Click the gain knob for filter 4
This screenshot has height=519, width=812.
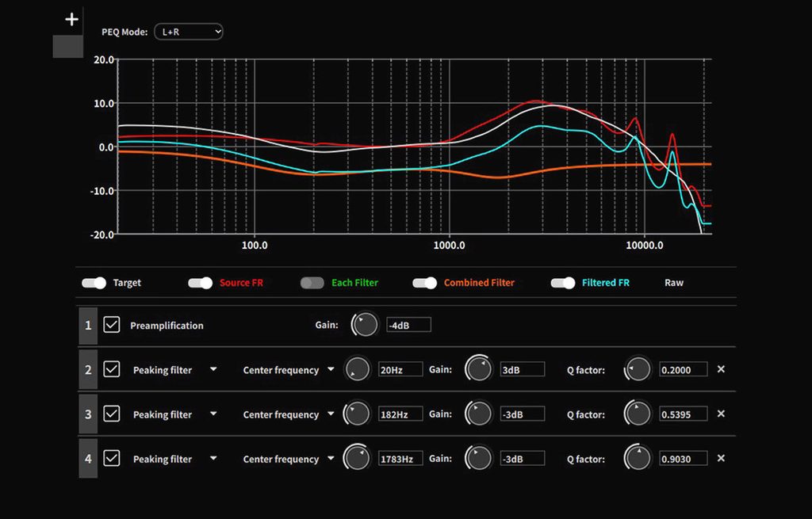[479, 458]
